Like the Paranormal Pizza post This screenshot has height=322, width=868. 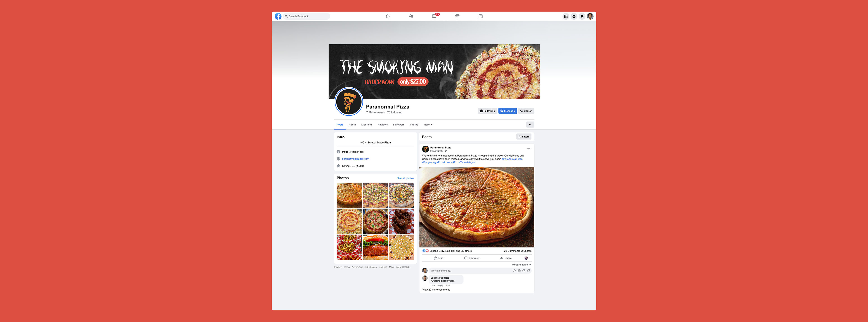point(438,258)
